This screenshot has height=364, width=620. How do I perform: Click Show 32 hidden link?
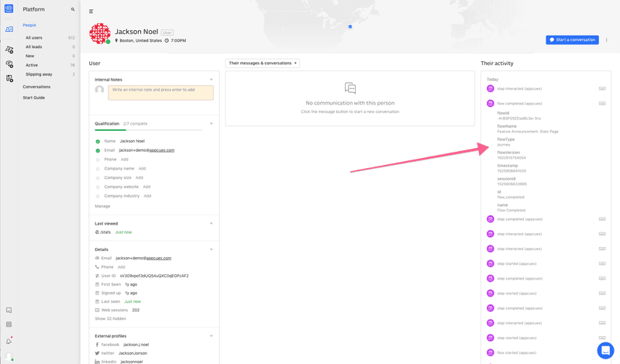pos(110,318)
